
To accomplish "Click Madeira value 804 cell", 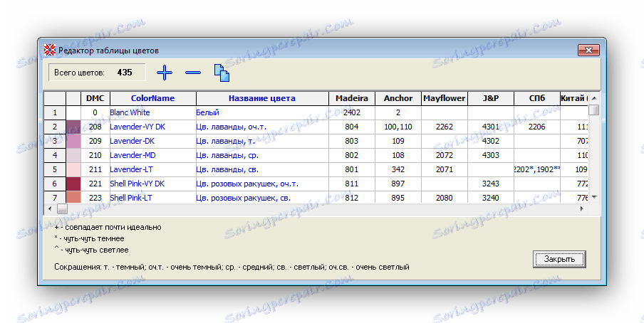I will pyautogui.click(x=352, y=127).
